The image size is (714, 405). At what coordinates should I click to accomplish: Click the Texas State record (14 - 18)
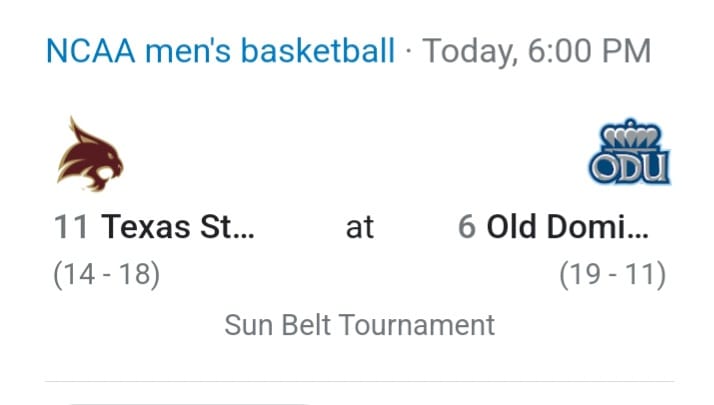click(107, 275)
